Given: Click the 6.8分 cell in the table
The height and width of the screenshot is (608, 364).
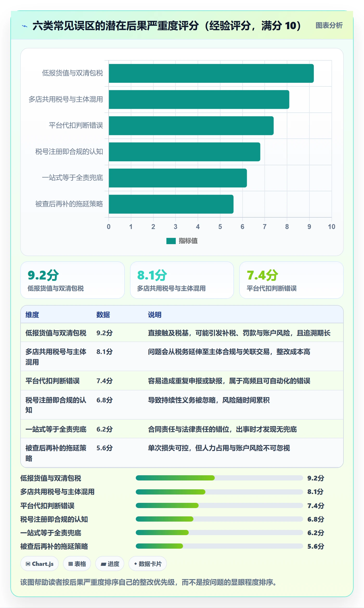Looking at the screenshot, I should pos(105,400).
